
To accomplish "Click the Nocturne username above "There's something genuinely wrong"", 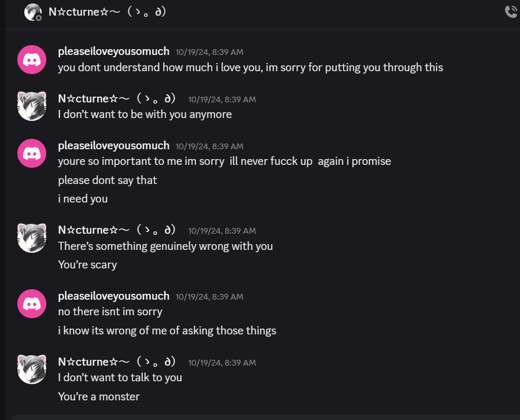I will click(x=117, y=230).
